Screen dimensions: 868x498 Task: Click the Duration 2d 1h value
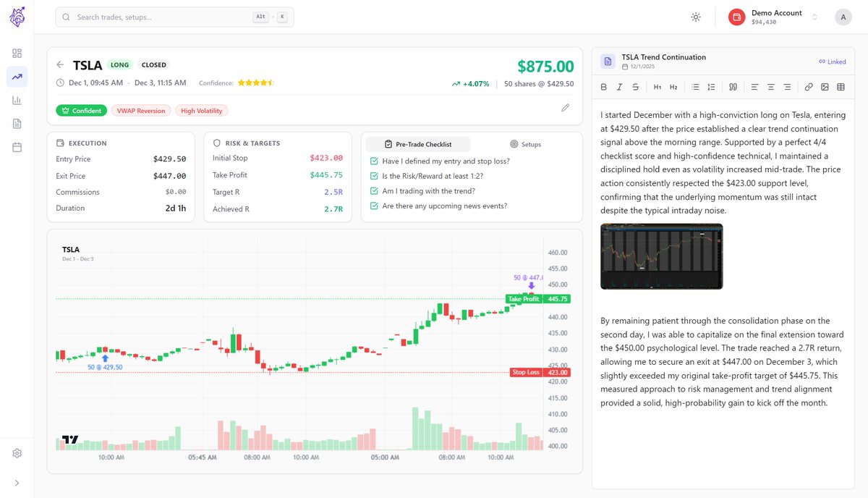click(176, 208)
